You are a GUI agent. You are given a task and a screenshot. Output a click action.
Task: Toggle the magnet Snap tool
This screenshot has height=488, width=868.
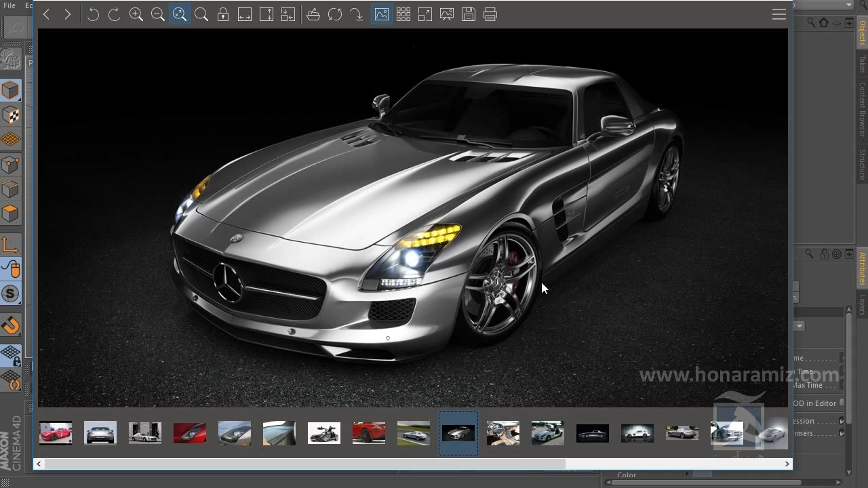(10, 326)
